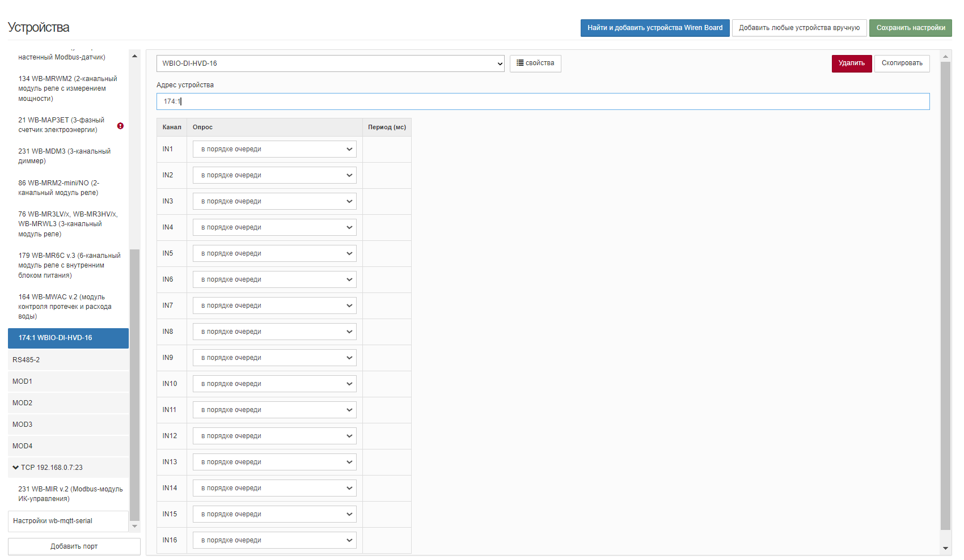Click the "Добавить порт" button
The height and width of the screenshot is (560, 964).
(74, 546)
